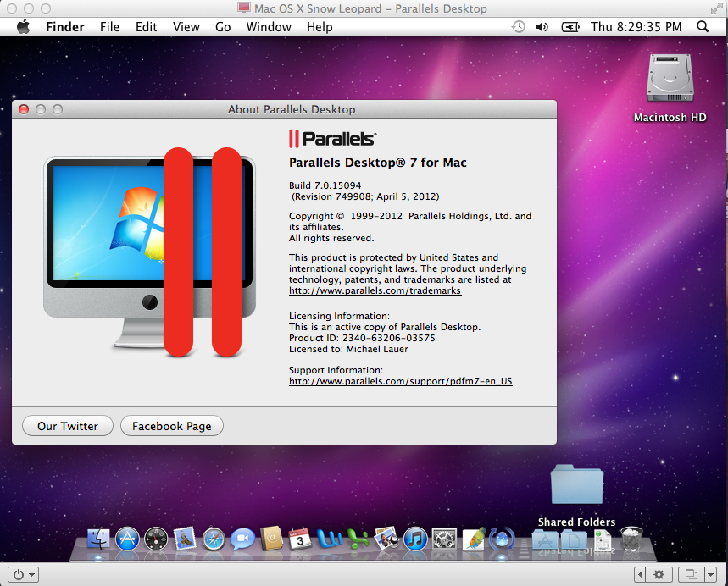
Task: Open Finder from the Dock
Action: pos(98,539)
